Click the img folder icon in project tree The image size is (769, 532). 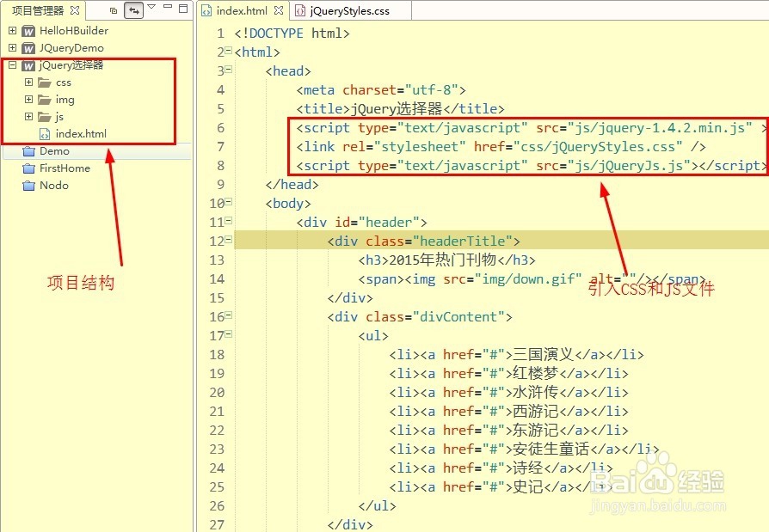(x=46, y=99)
